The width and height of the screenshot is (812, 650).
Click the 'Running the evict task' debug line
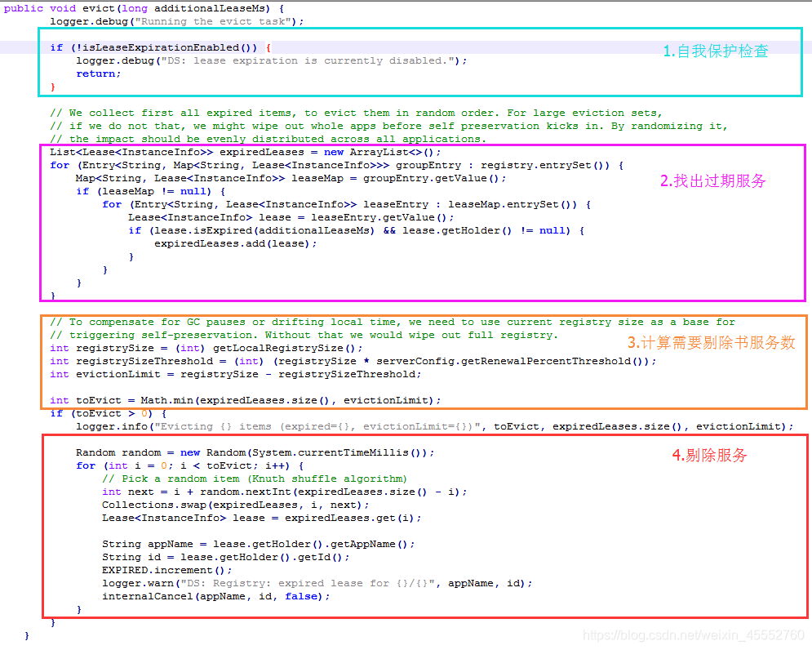(176, 21)
